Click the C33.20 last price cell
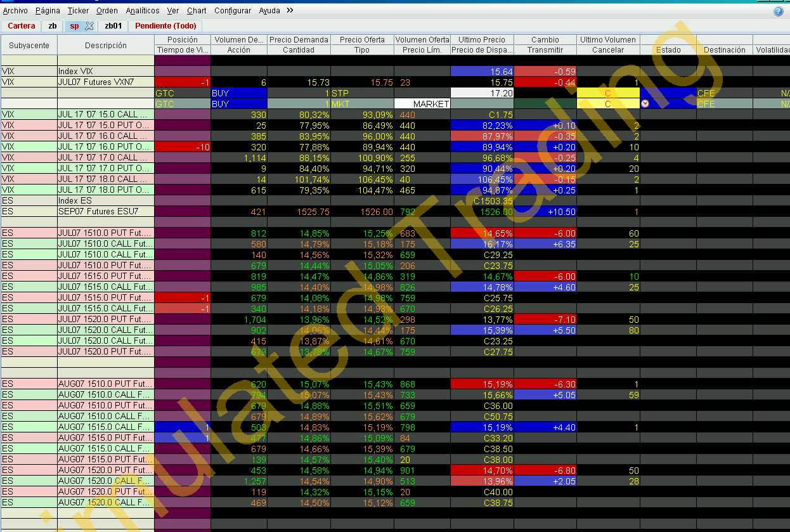The height and width of the screenshot is (532, 790). click(482, 438)
